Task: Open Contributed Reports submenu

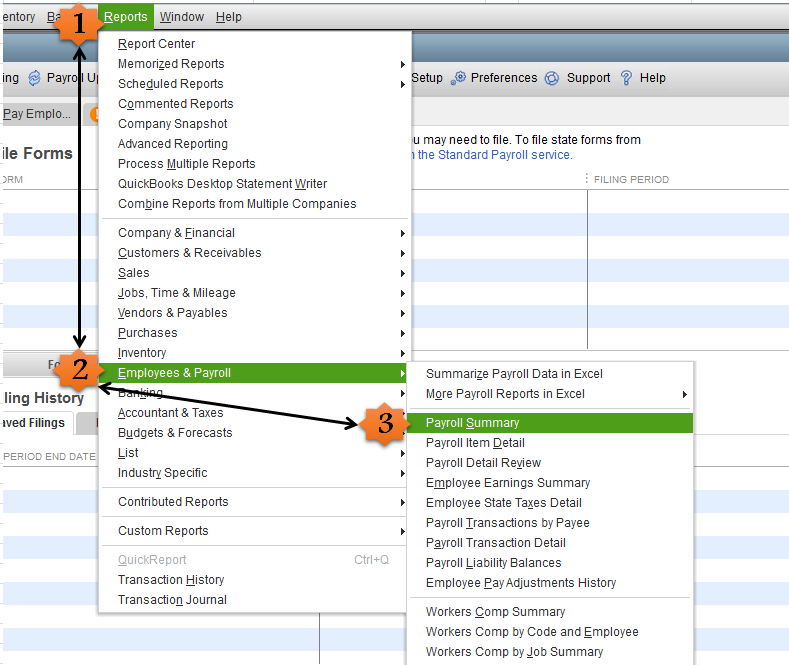Action: tap(173, 502)
